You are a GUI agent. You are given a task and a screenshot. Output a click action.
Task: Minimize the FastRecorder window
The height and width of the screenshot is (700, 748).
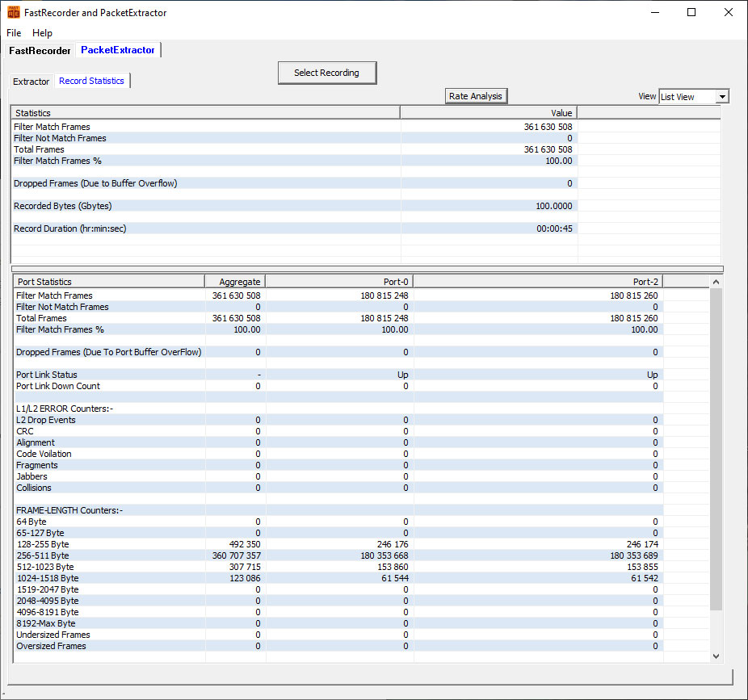point(655,12)
